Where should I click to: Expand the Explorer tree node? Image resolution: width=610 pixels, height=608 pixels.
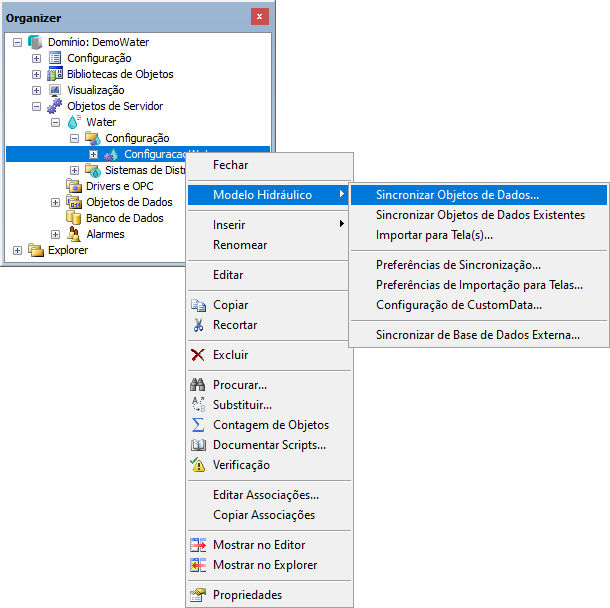pos(17,250)
